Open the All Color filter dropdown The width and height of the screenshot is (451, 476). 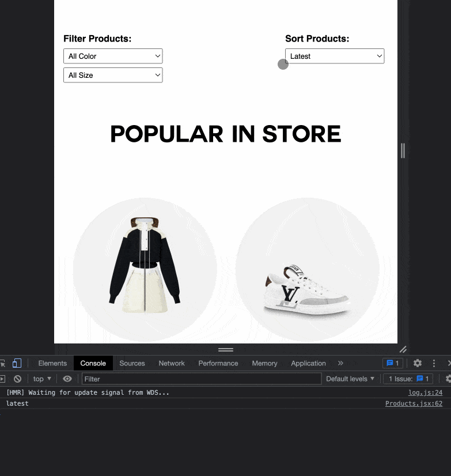tap(113, 56)
